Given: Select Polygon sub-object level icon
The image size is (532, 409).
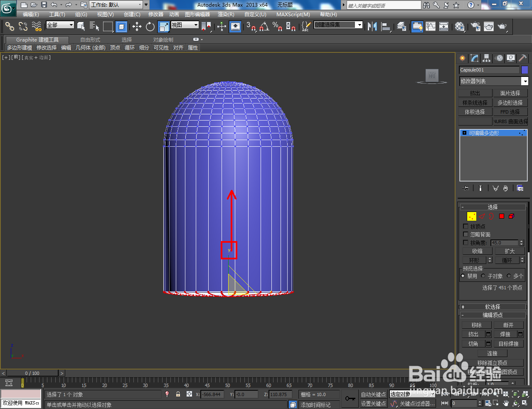Looking at the screenshot, I should 502,216.
